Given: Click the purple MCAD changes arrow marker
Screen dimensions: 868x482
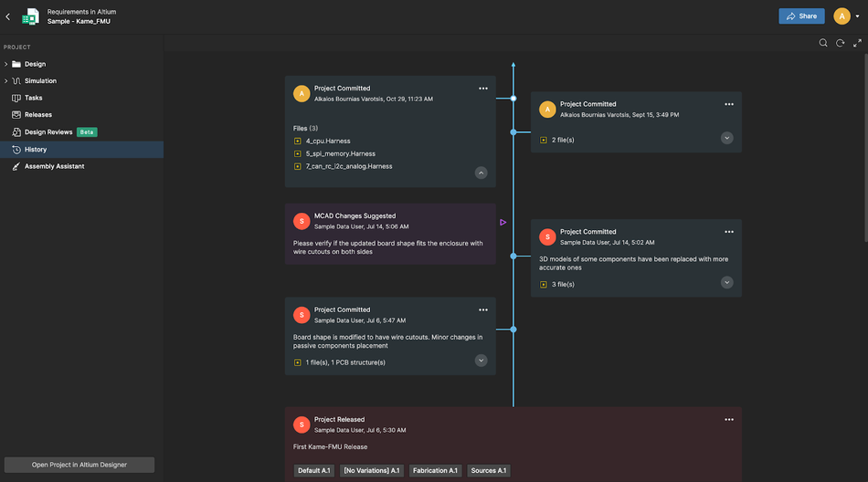Looking at the screenshot, I should pyautogui.click(x=503, y=222).
